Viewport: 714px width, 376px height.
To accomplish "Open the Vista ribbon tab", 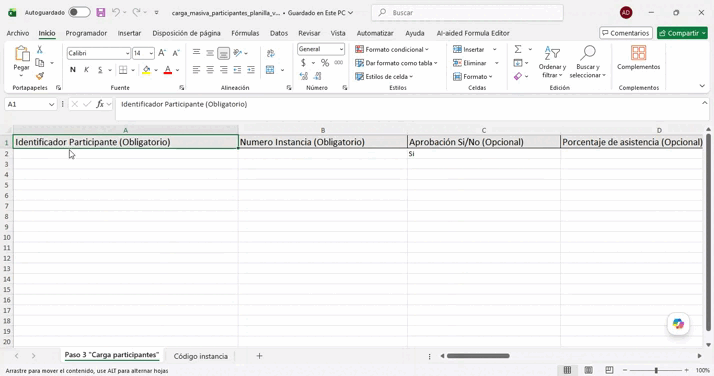I will [x=338, y=33].
